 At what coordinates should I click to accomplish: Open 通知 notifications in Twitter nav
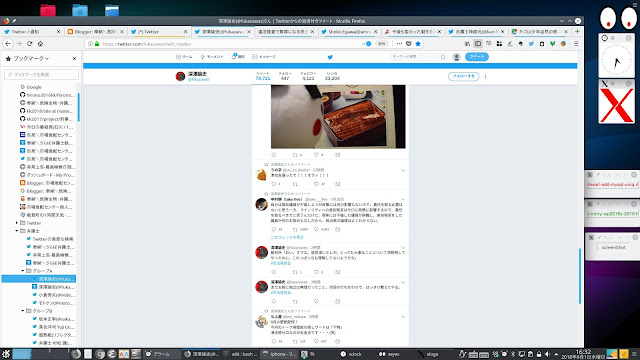[238, 57]
